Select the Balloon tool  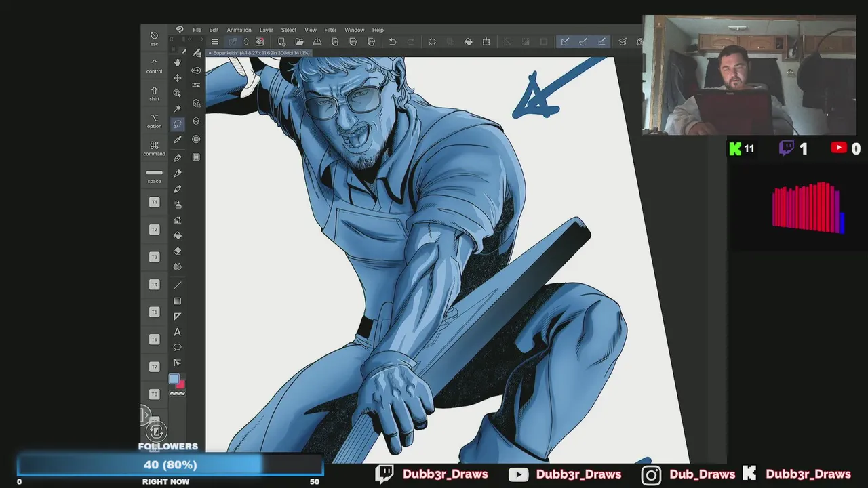(177, 347)
